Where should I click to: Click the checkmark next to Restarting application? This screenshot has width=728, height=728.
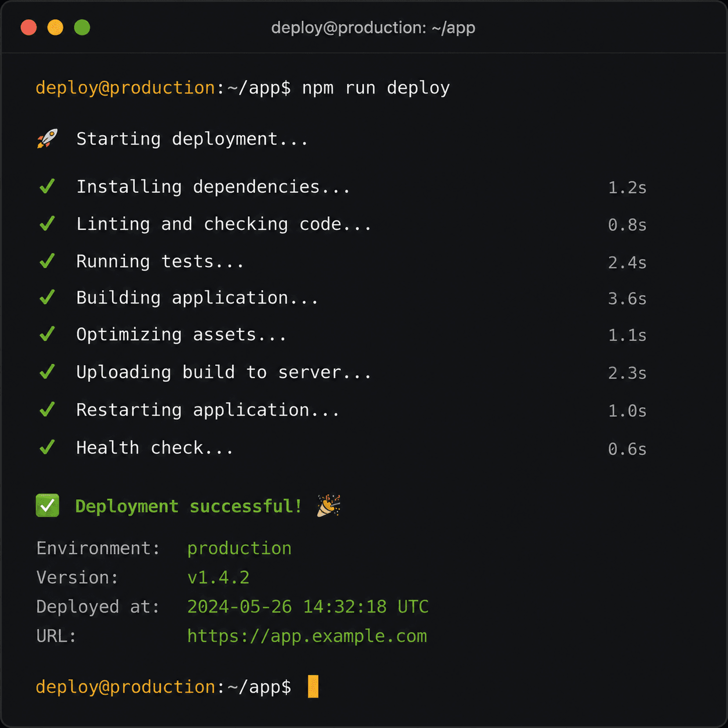pos(47,410)
